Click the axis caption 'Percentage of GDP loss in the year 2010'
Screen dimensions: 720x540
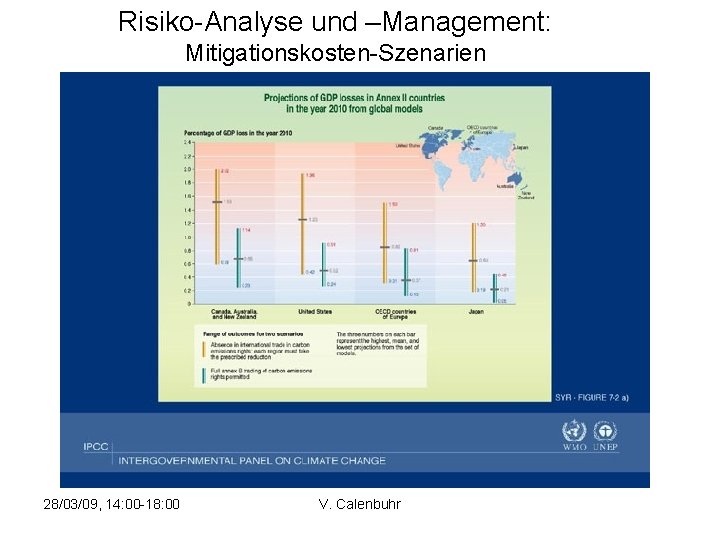coord(238,133)
